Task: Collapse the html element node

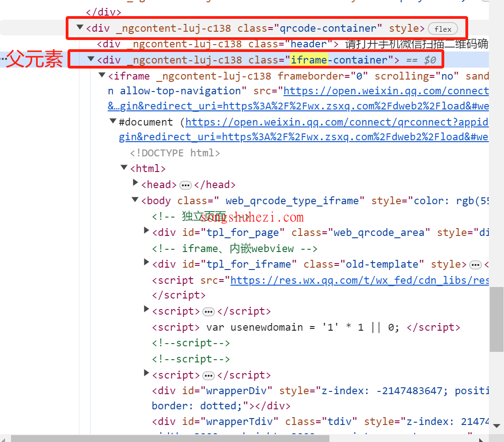Action: [124, 167]
